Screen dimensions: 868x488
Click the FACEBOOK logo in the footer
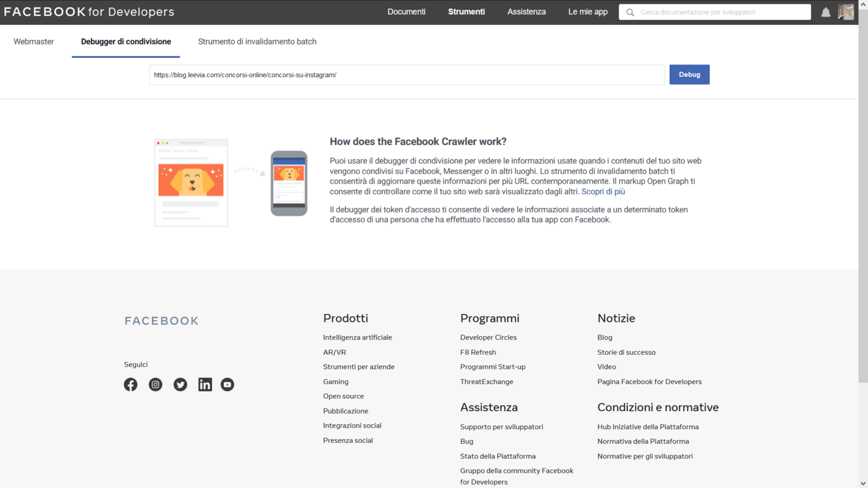161,320
